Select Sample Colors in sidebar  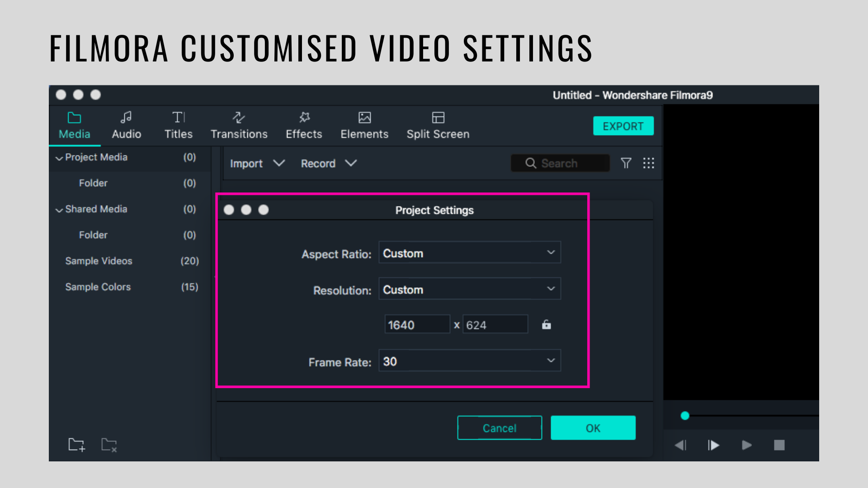[98, 287]
